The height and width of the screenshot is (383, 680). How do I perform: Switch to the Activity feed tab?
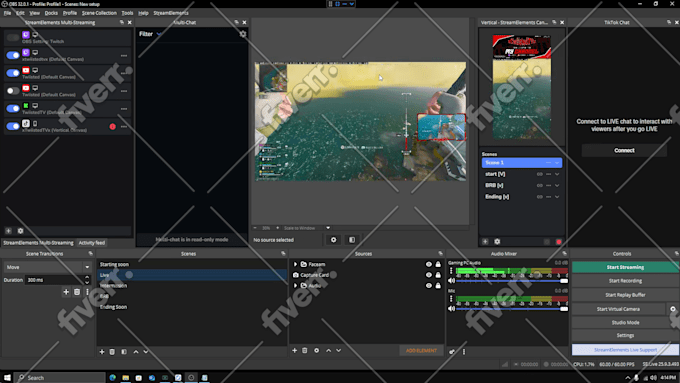click(92, 243)
